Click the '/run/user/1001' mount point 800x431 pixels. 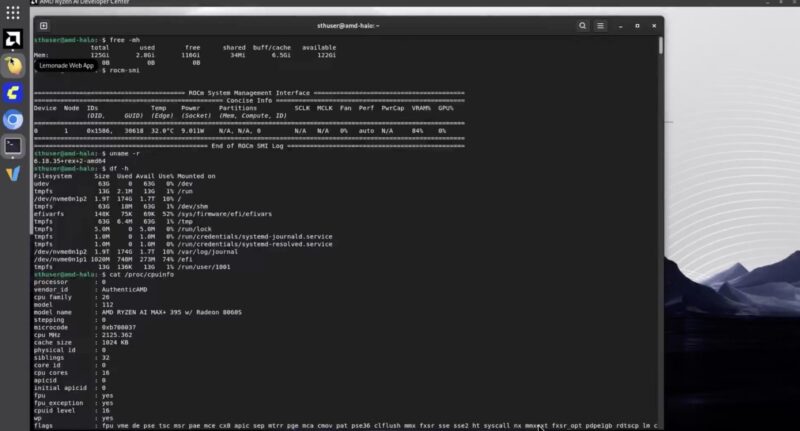(x=204, y=267)
